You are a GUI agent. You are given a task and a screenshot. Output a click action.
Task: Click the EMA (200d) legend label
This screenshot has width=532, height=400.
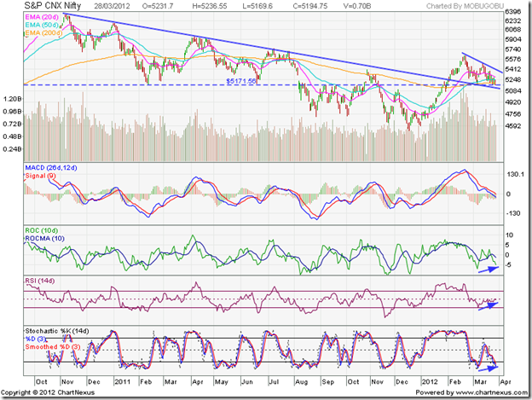(x=43, y=33)
